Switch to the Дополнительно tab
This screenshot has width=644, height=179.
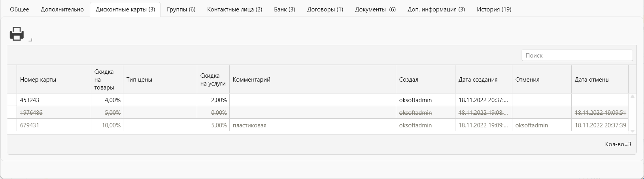point(62,9)
